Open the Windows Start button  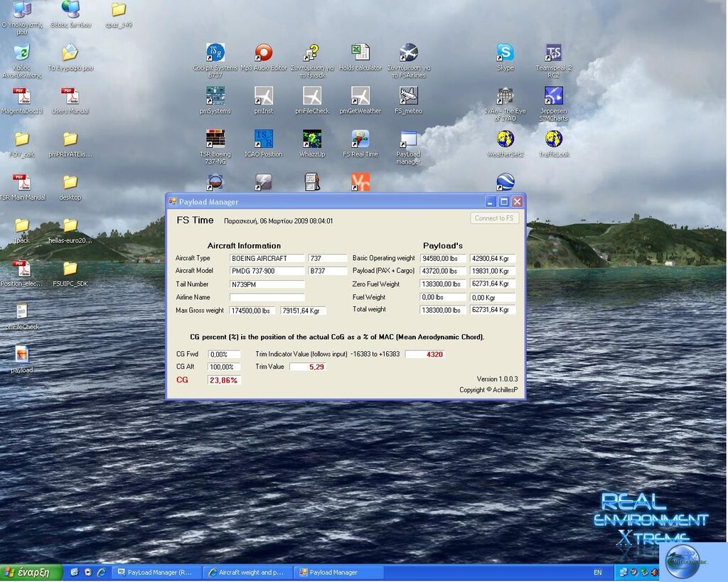pyautogui.click(x=31, y=573)
